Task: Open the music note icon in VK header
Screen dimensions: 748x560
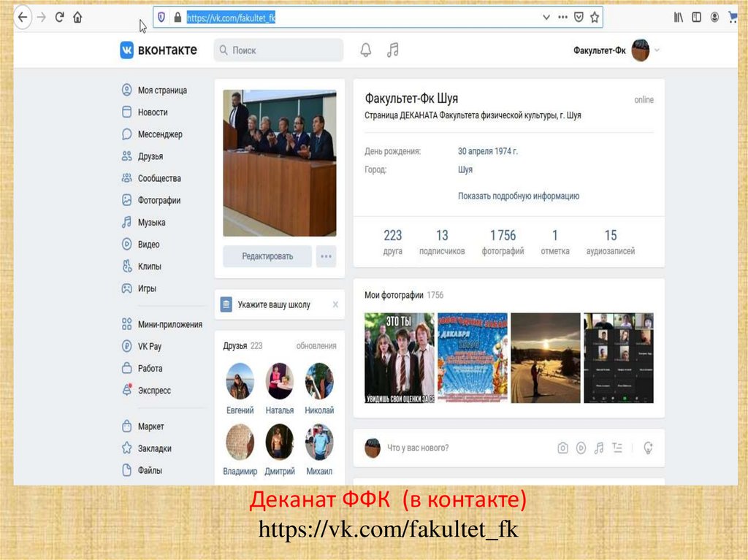Action: (392, 50)
